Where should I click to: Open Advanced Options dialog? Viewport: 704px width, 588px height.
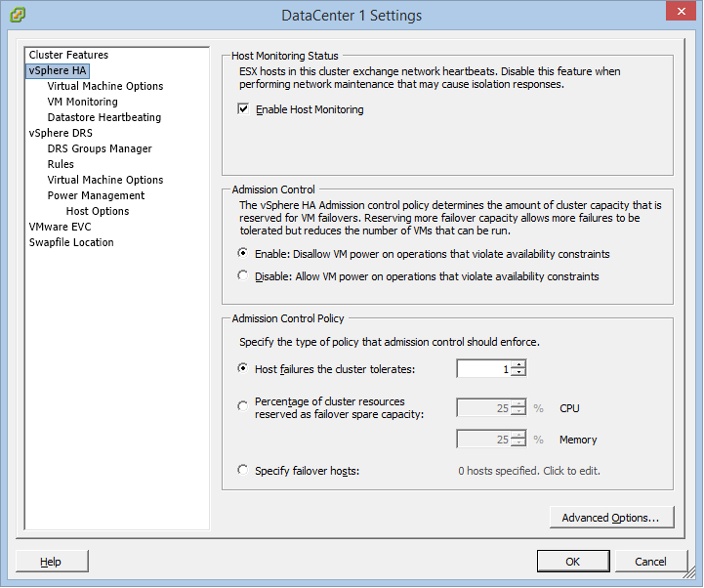coord(611,518)
